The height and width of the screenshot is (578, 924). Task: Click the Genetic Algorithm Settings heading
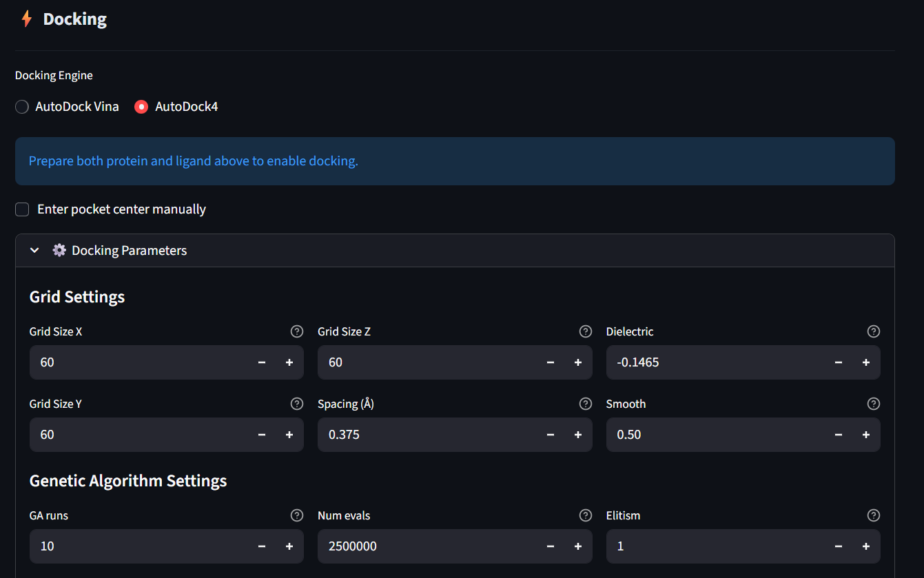128,480
